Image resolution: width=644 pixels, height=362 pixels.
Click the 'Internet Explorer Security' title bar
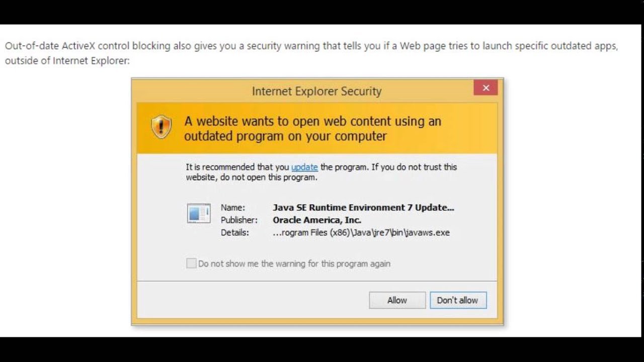tap(316, 91)
